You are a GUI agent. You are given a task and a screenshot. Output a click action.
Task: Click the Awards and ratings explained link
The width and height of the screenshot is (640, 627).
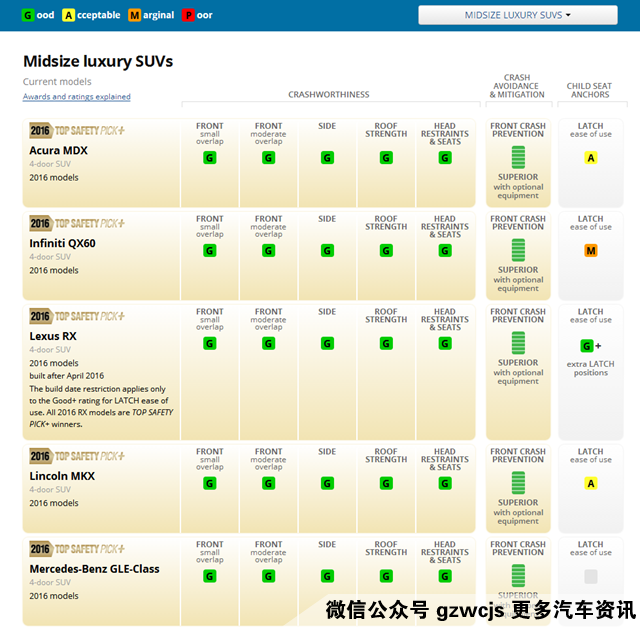coord(77,97)
